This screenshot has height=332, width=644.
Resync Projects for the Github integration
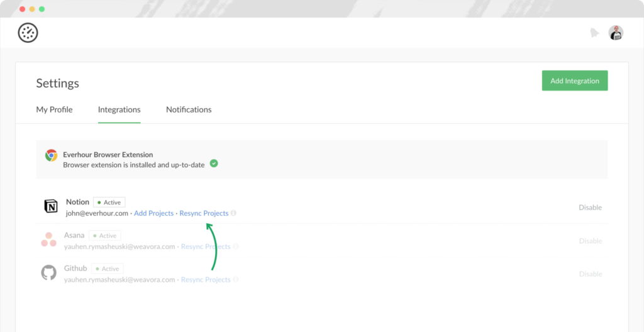tap(206, 279)
